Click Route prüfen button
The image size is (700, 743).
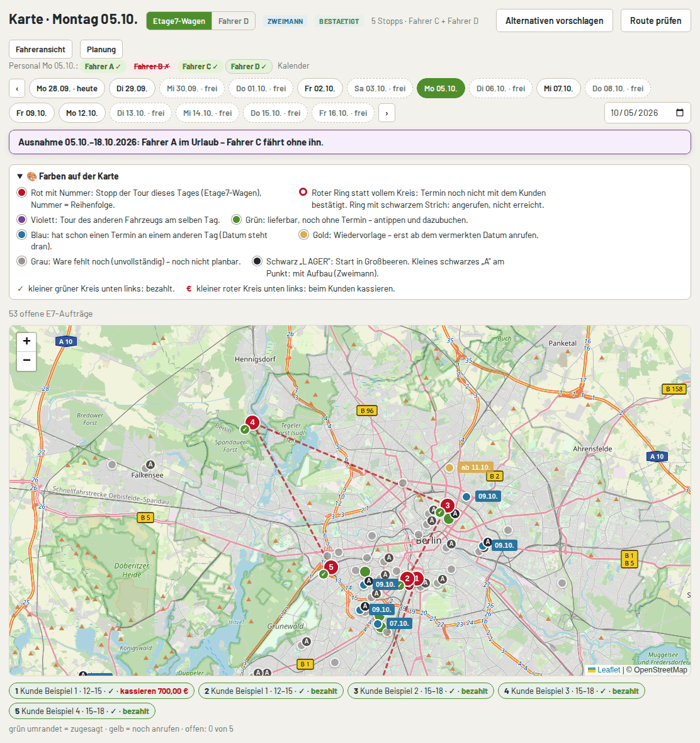point(655,21)
